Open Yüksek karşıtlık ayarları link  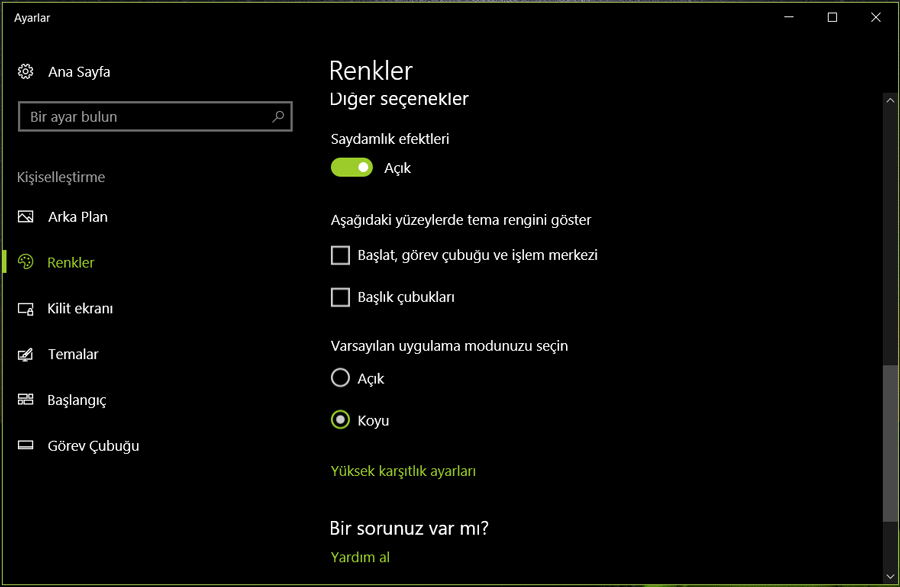click(x=403, y=471)
